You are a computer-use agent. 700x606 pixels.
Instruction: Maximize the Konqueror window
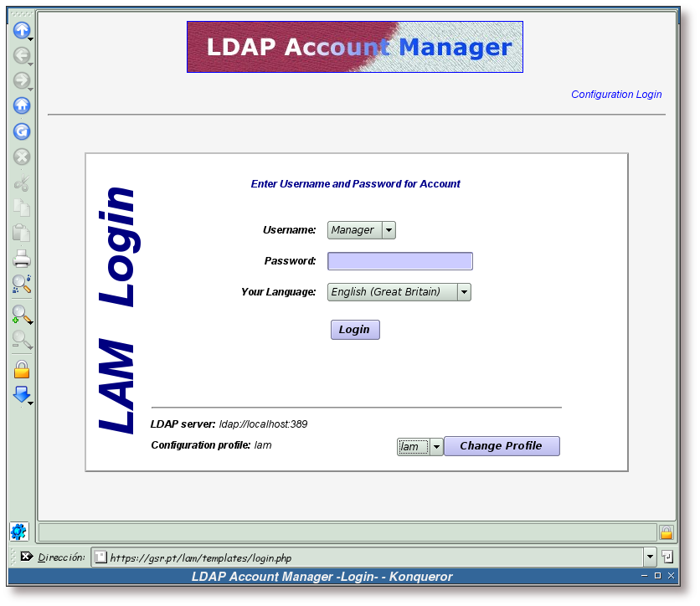click(657, 576)
